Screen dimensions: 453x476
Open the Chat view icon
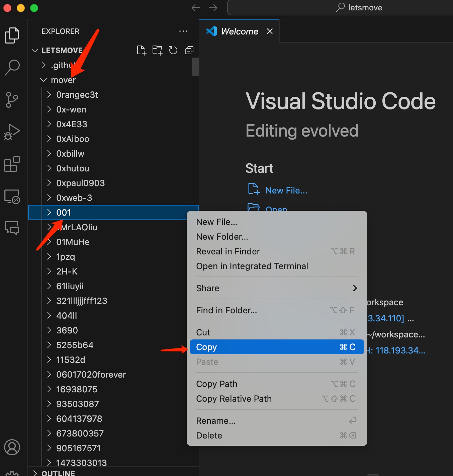click(x=12, y=228)
